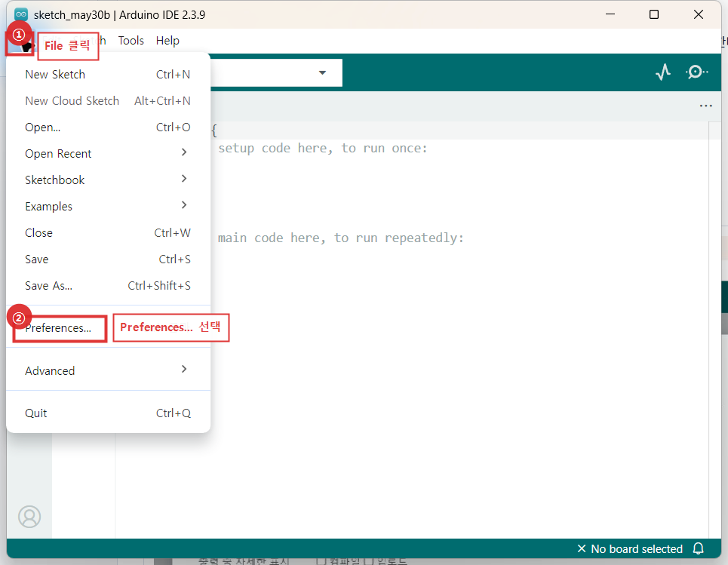Maximize the Arduino IDE window
The image size is (728, 565).
[654, 14]
